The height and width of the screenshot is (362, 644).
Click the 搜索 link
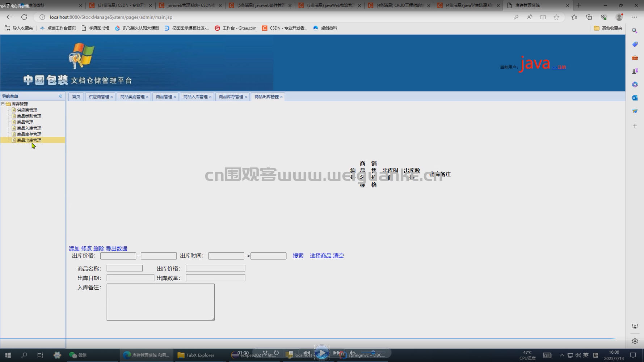pos(298,256)
